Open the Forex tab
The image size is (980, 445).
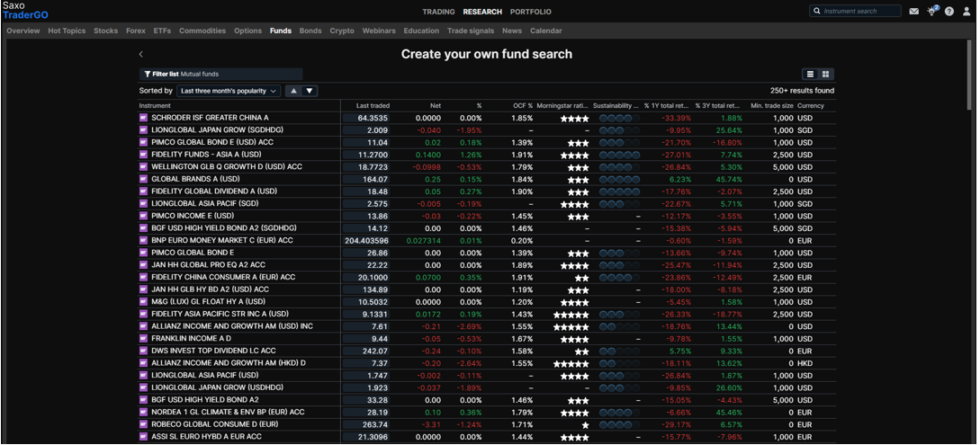click(136, 31)
